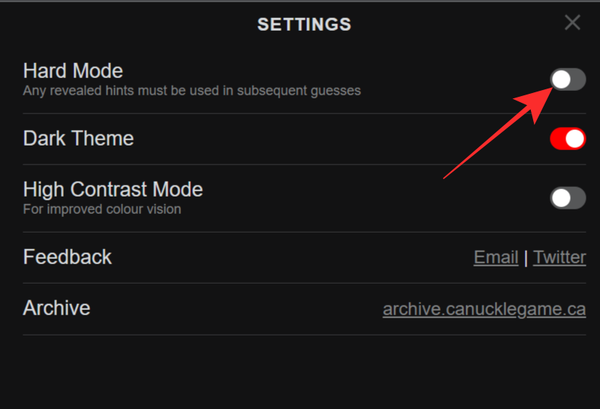Screen dimensions: 600x409
Task: Open the Email feedback link
Action: point(496,258)
